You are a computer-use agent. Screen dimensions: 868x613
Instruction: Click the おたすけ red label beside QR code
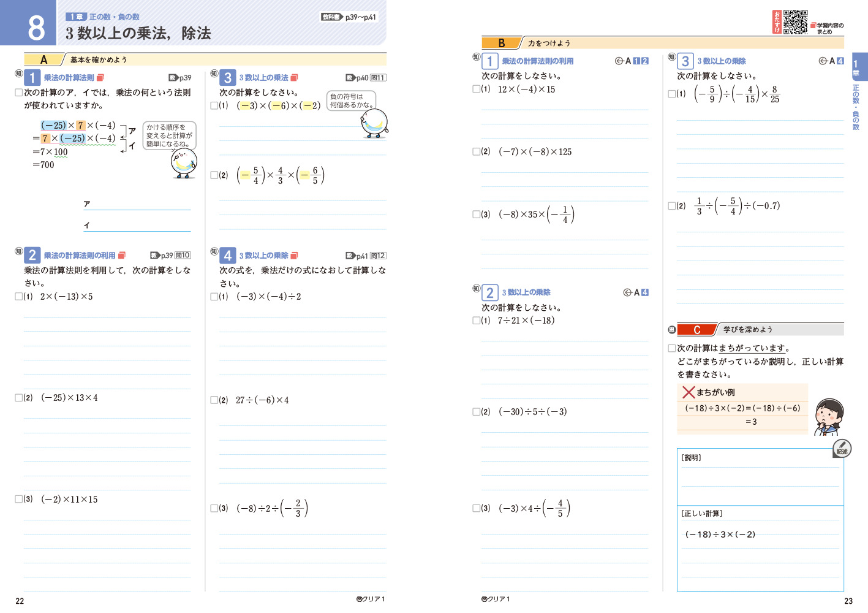tap(777, 22)
